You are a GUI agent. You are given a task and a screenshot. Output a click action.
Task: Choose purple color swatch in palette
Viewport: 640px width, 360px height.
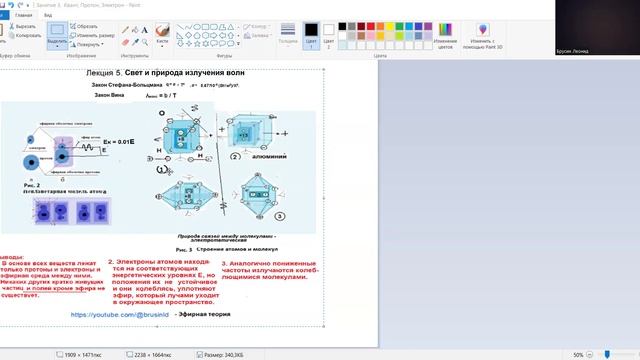428,27
